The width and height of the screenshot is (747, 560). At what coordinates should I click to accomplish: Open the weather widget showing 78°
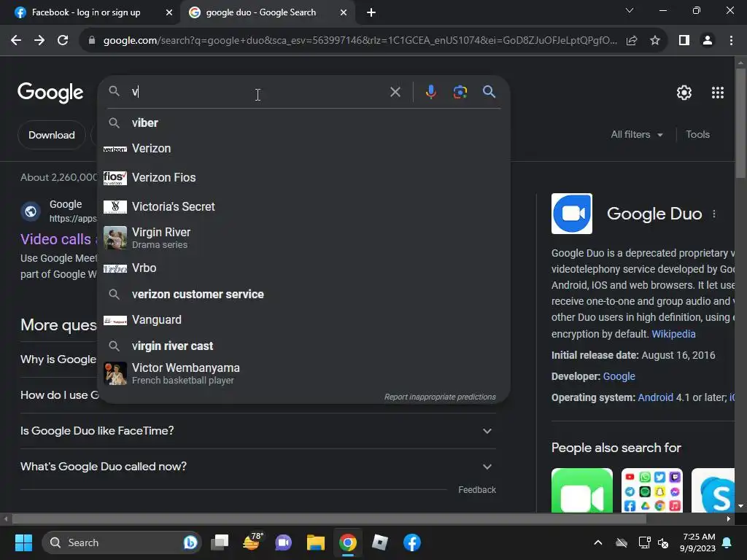click(252, 542)
